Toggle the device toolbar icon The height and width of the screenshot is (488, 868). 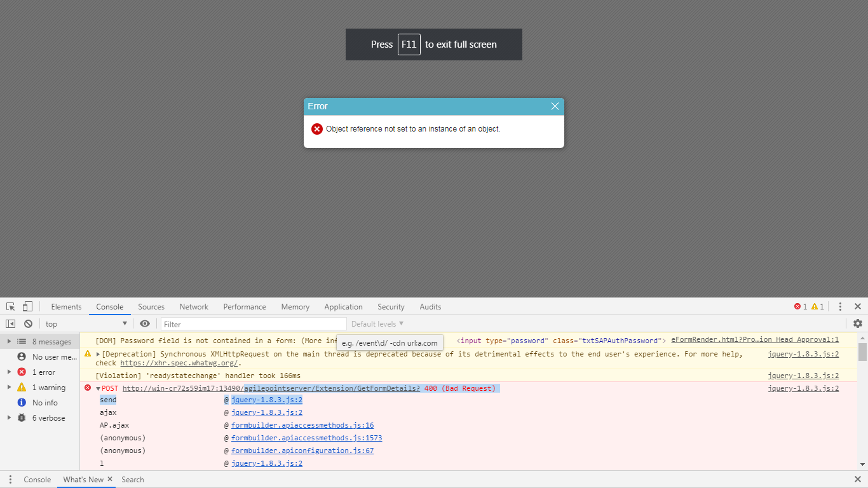click(x=27, y=306)
